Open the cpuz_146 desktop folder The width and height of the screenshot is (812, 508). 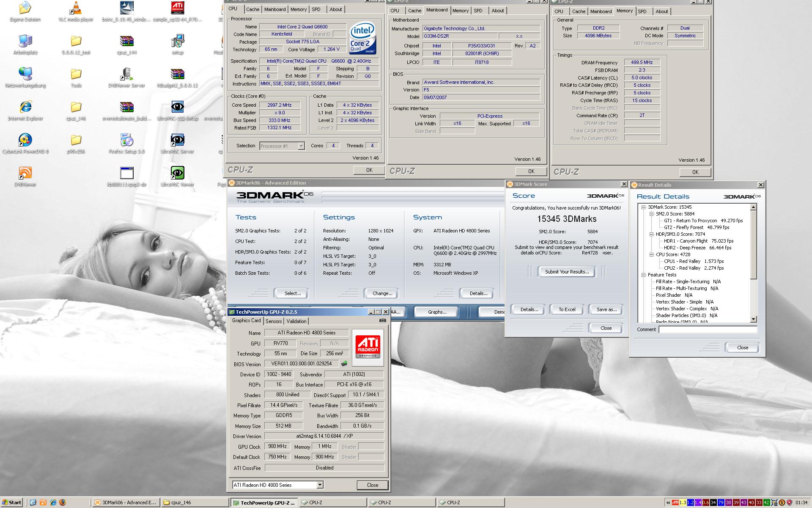tap(76, 110)
